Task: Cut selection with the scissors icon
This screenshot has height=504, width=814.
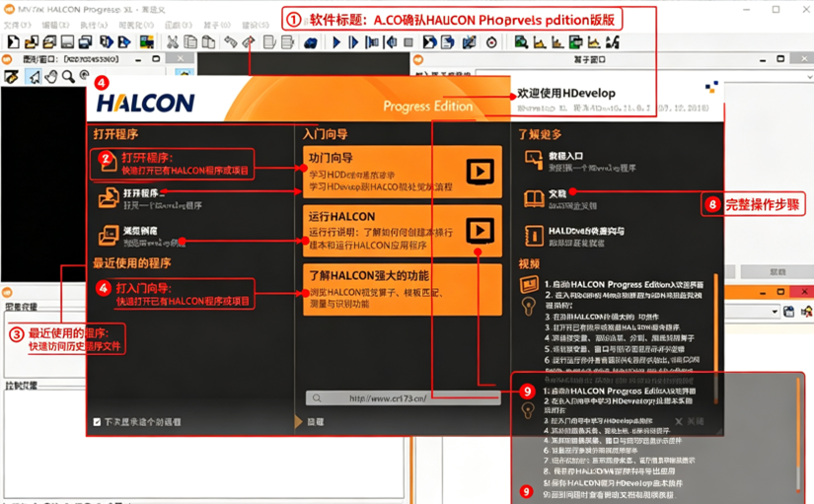Action: [173, 42]
